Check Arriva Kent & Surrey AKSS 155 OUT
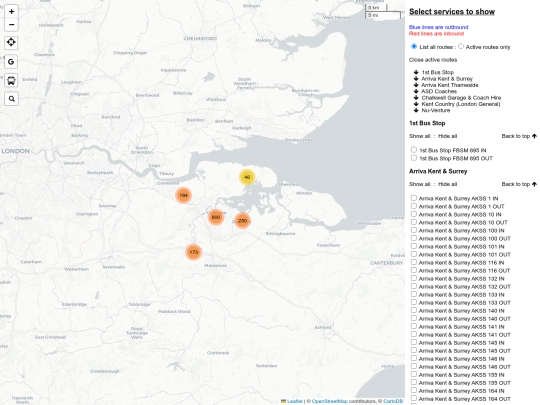 pos(414,382)
